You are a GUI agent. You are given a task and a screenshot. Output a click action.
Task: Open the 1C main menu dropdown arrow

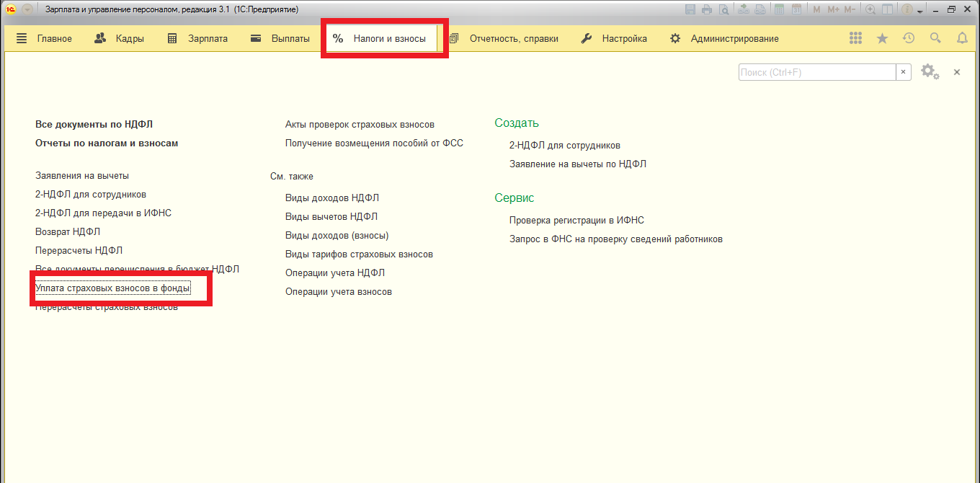click(x=27, y=9)
